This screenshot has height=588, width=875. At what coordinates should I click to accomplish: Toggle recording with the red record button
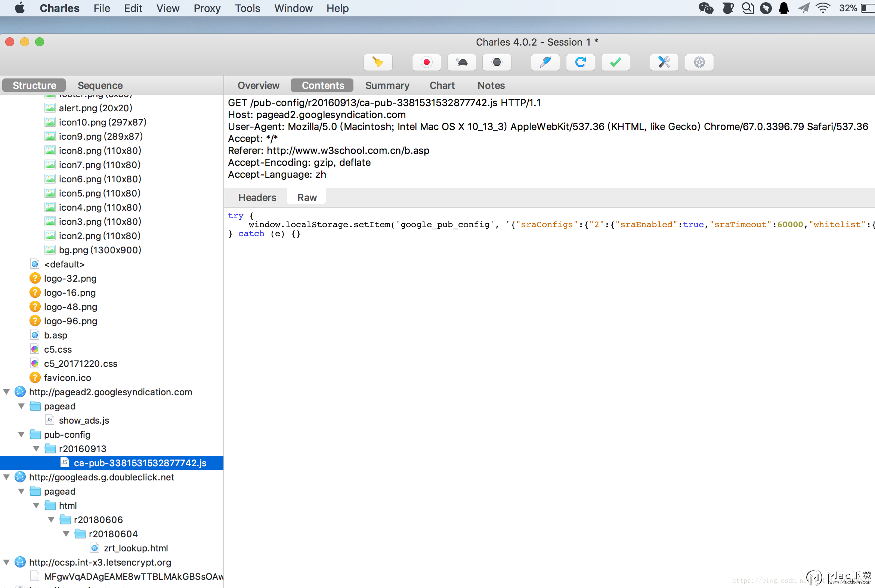tap(426, 62)
